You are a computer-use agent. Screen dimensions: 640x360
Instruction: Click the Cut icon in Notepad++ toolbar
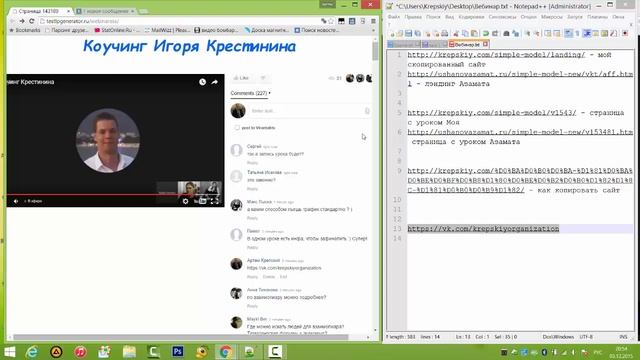(456, 33)
